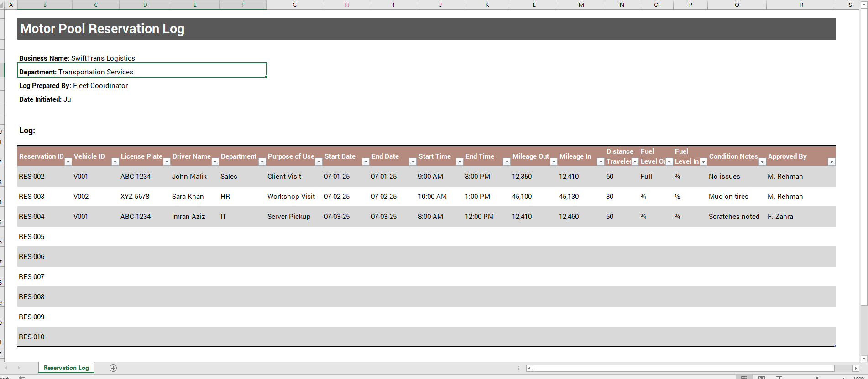Select column G header
Image resolution: width=868 pixels, height=379 pixels.
294,5
